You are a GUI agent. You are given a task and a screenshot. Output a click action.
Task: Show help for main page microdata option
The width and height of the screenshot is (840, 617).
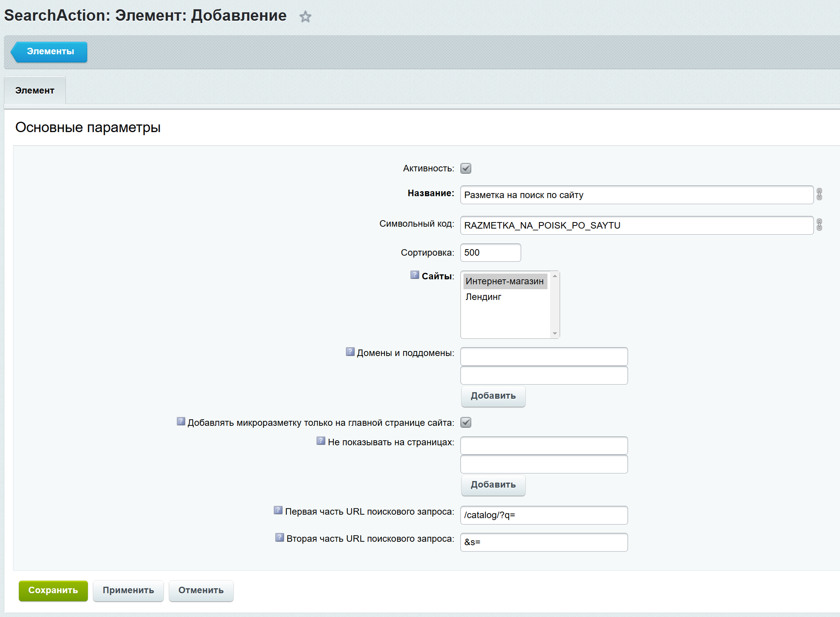tap(181, 421)
